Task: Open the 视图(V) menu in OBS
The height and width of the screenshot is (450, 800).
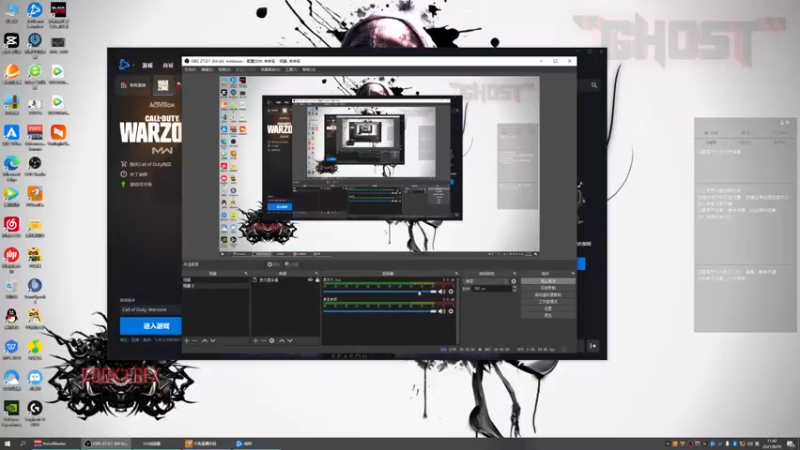Action: click(x=224, y=69)
